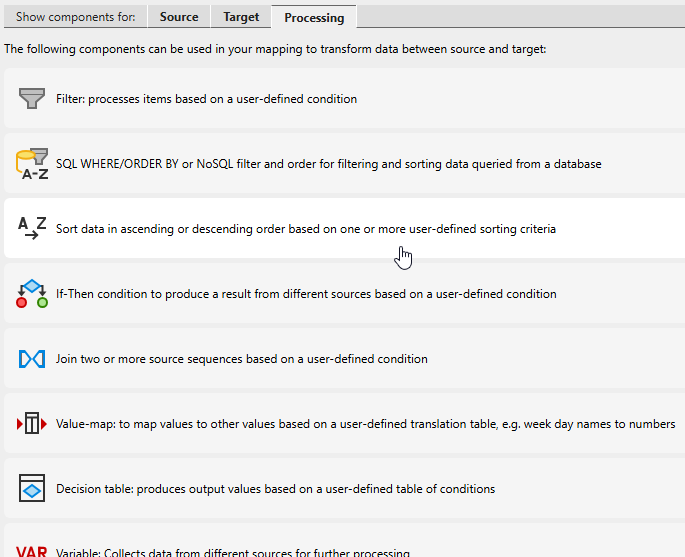Click the Variable component description text
The image size is (685, 557).
click(233, 553)
